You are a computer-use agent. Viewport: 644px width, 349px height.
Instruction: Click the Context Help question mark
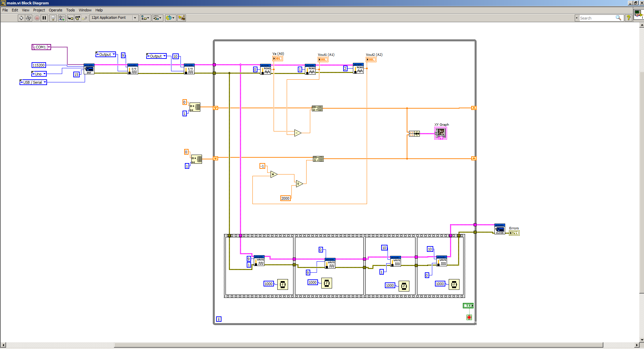click(628, 18)
